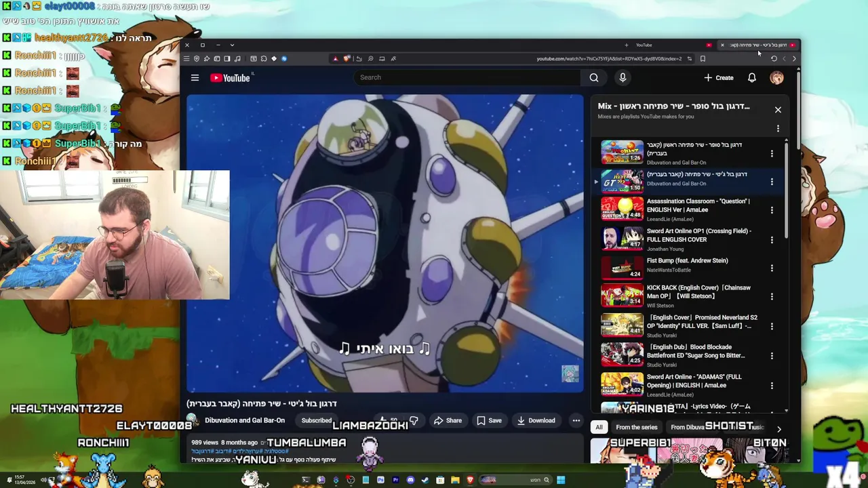The height and width of the screenshot is (488, 868).
Task: Bookmark this page in address bar
Action: 703,58
